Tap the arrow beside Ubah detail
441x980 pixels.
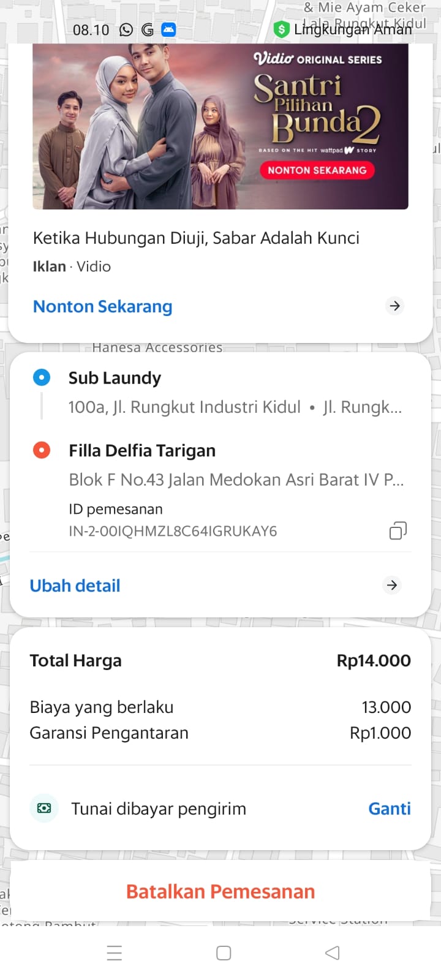(392, 585)
